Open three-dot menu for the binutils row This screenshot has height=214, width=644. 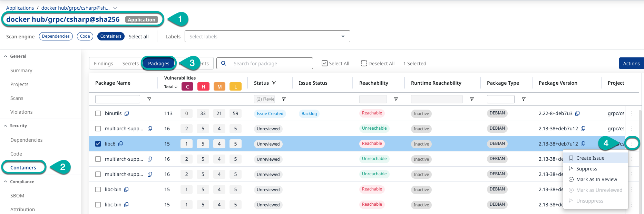pyautogui.click(x=632, y=113)
